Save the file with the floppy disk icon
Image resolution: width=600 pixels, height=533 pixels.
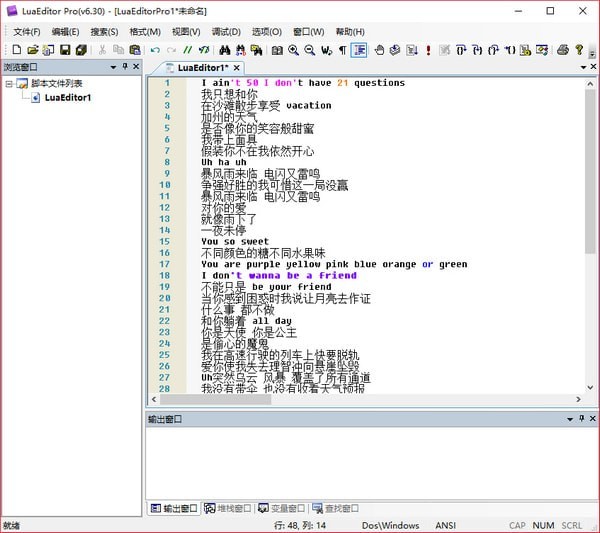pos(65,49)
